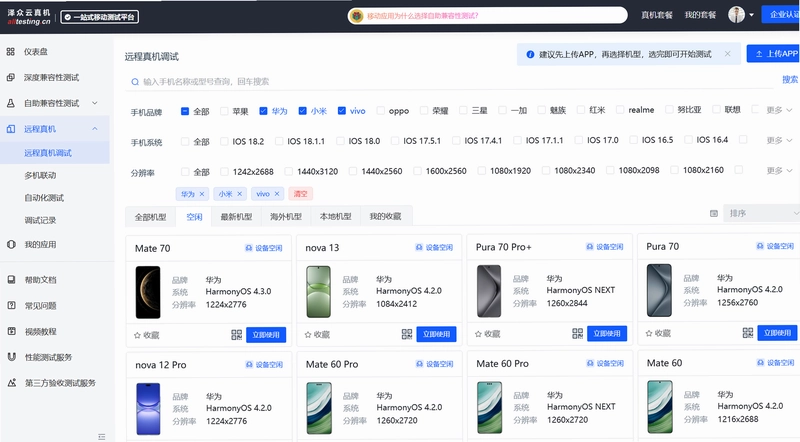Open 自动化测试 in the sidebar
The image size is (800, 442).
(x=44, y=198)
